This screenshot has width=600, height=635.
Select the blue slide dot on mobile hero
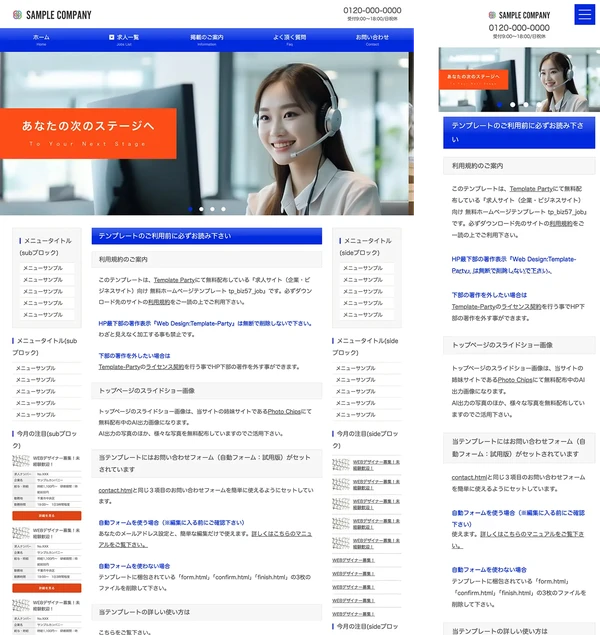tap(499, 104)
